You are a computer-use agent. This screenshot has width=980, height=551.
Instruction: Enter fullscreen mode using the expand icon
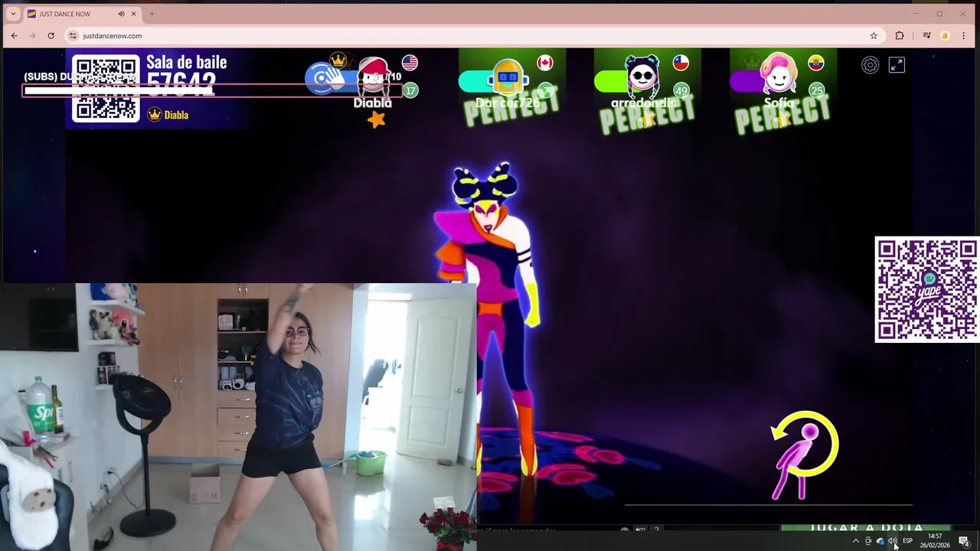(897, 65)
